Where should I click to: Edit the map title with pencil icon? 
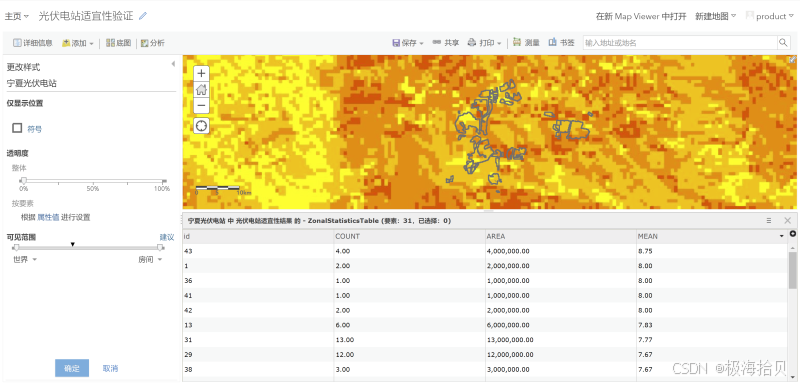pos(143,16)
